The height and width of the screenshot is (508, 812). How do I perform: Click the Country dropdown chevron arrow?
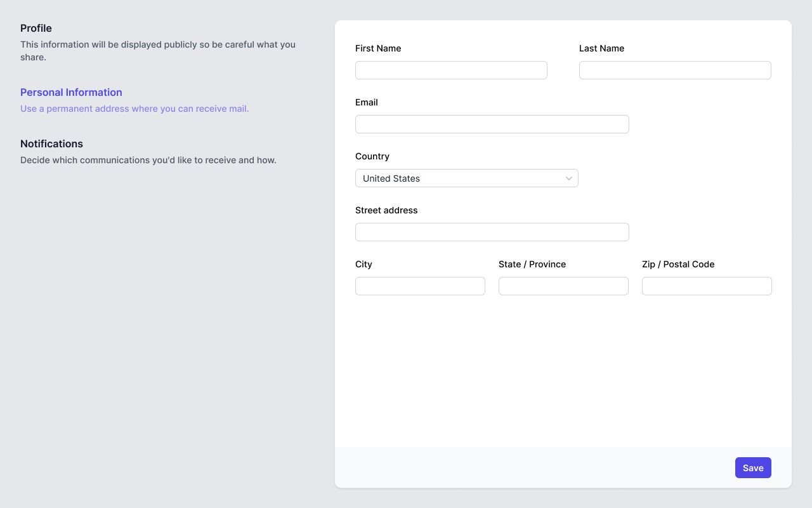569,178
